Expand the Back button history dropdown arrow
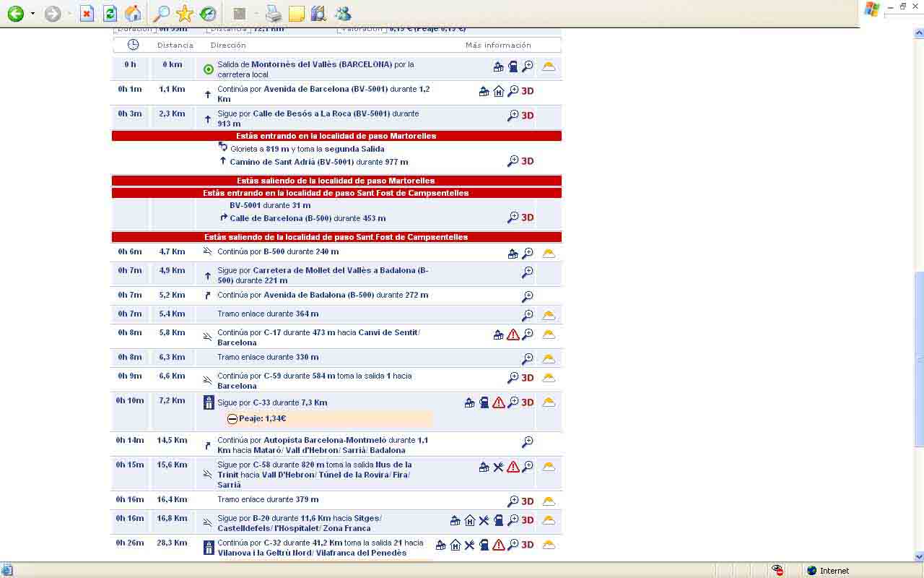This screenshot has width=924, height=578. [x=32, y=14]
